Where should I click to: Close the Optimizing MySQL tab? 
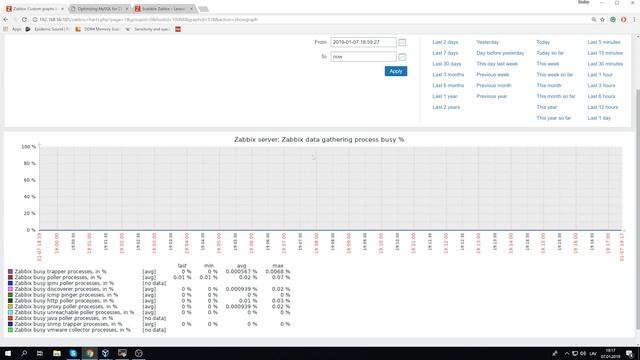coord(127,9)
